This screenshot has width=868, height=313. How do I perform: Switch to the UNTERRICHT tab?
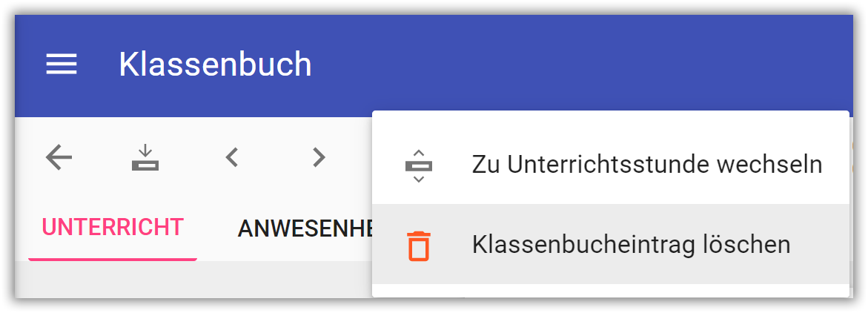coord(113,228)
